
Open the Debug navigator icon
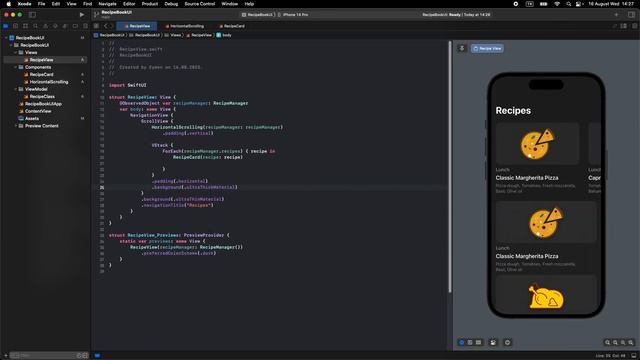coord(65,26)
